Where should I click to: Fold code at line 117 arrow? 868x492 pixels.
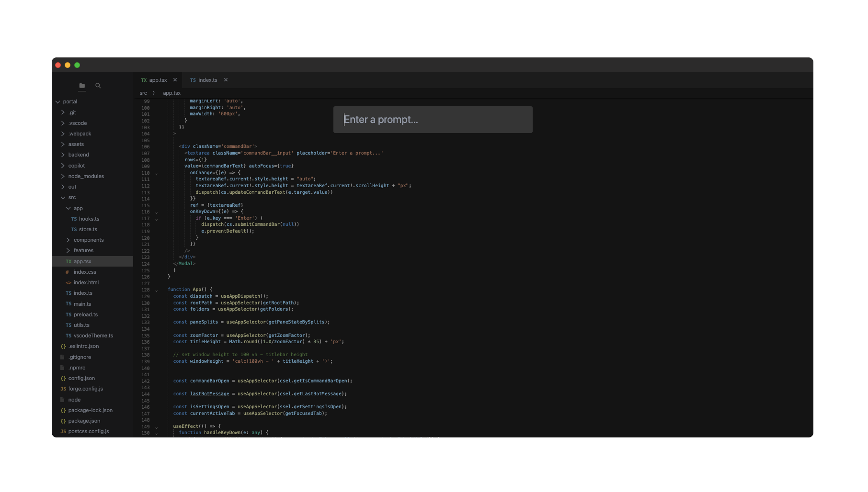[157, 219]
